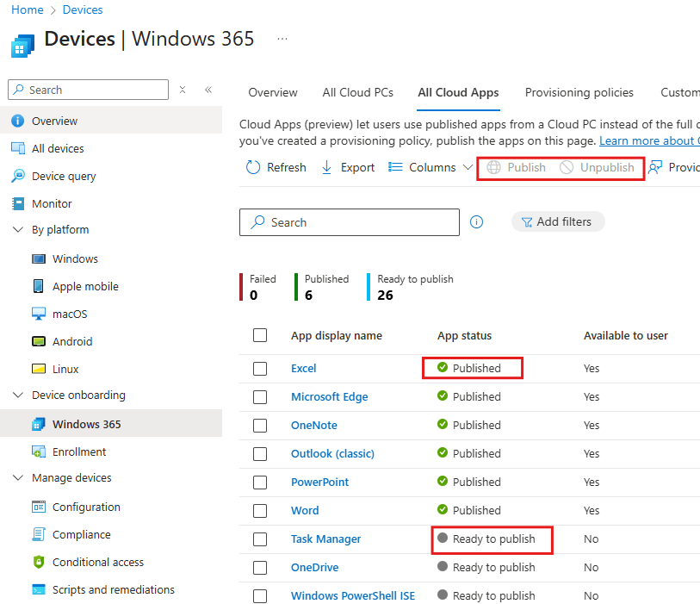Open the Conditional access shield icon
Viewport: 700px width, 604px height.
(x=39, y=563)
